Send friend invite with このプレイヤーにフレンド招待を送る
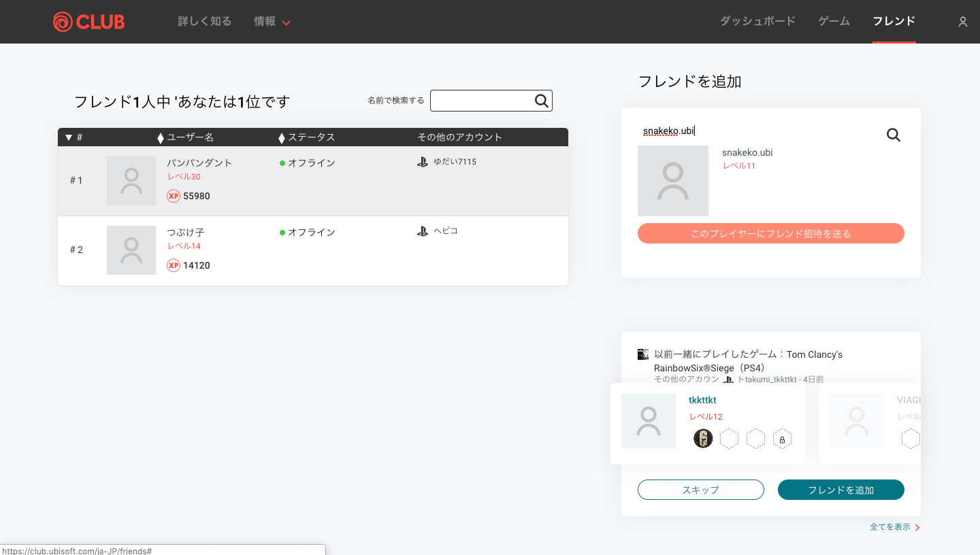Viewport: 980px width, 555px height. (771, 233)
